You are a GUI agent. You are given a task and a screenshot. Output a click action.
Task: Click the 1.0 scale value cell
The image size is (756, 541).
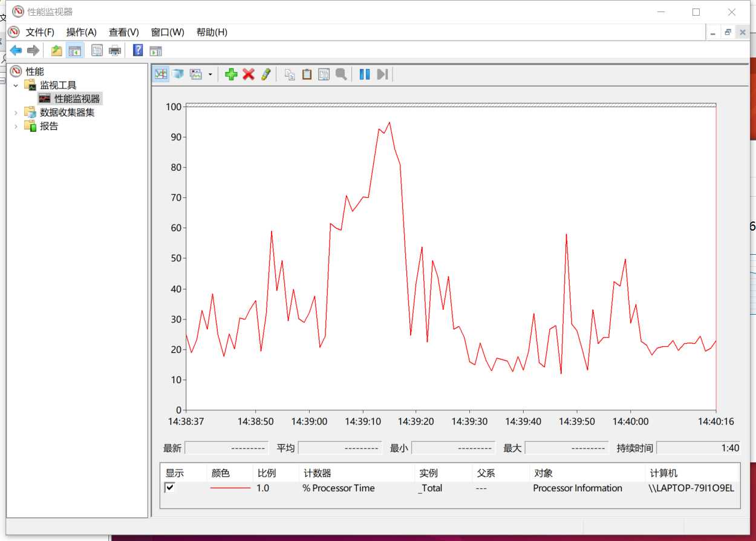pos(263,488)
